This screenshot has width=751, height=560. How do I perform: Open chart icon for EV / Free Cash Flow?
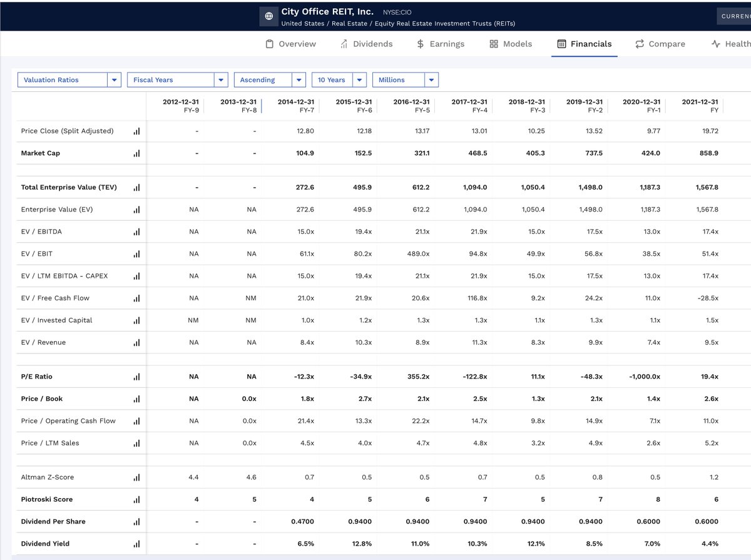(x=136, y=298)
